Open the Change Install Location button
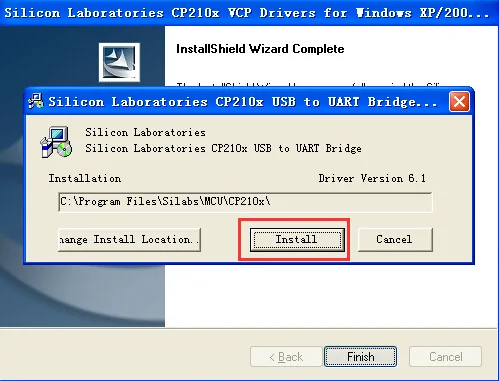 point(129,239)
